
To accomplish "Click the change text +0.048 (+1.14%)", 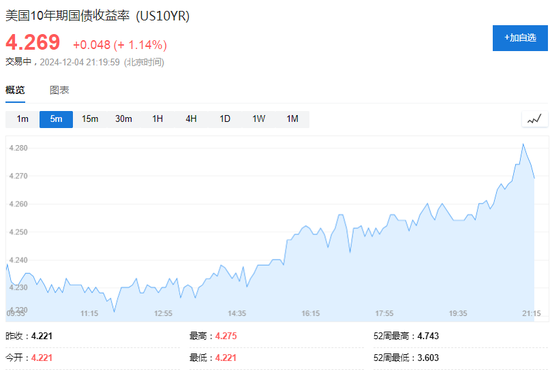I will [x=120, y=45].
